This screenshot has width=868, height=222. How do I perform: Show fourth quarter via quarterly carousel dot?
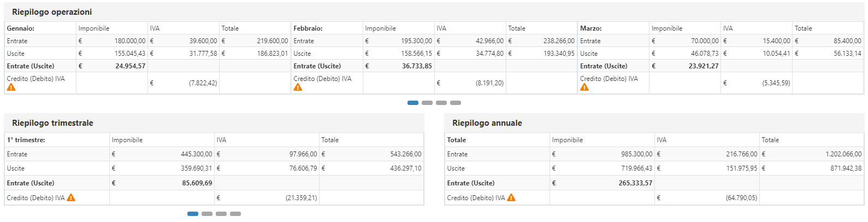[x=235, y=214]
